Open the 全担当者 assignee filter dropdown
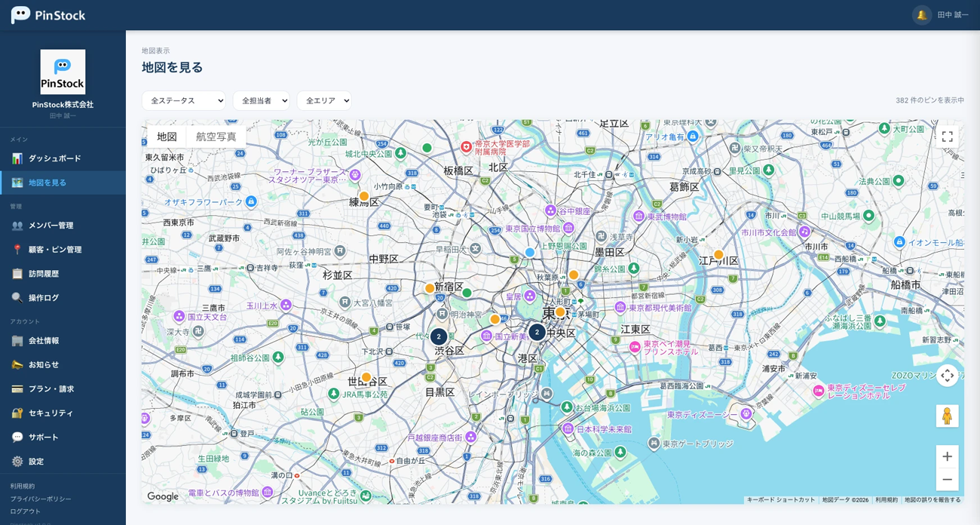Screen dimensions: 980x525 tap(262, 100)
